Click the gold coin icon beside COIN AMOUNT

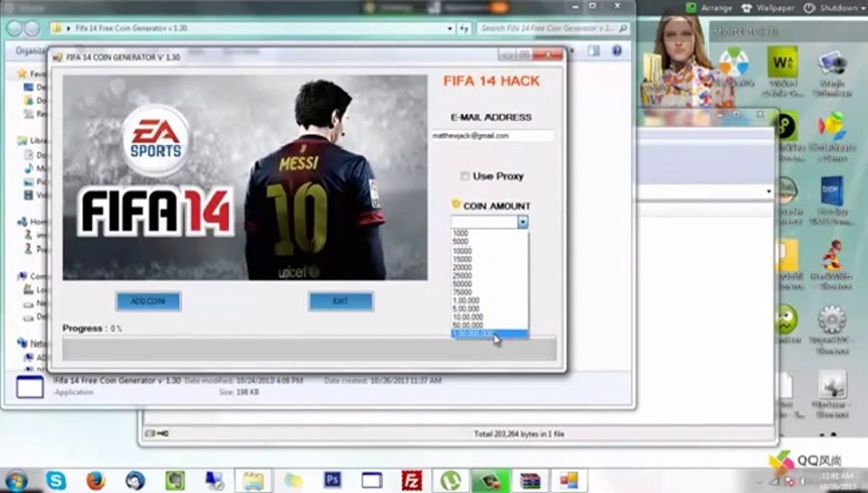[456, 204]
